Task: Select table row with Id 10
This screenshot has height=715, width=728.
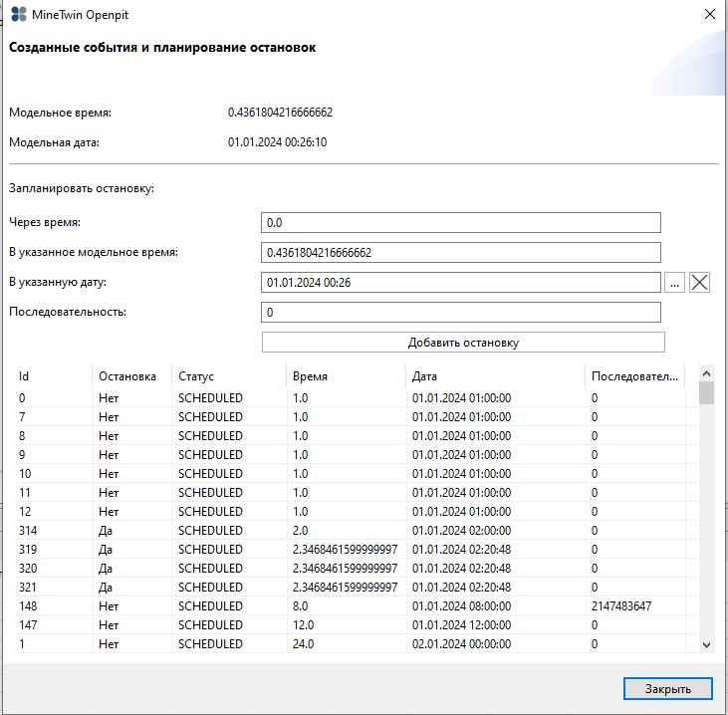Action: [x=356, y=474]
